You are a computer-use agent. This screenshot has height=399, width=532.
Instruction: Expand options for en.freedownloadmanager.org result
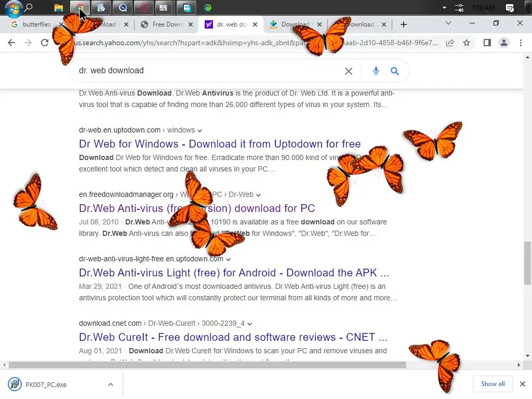259,195
